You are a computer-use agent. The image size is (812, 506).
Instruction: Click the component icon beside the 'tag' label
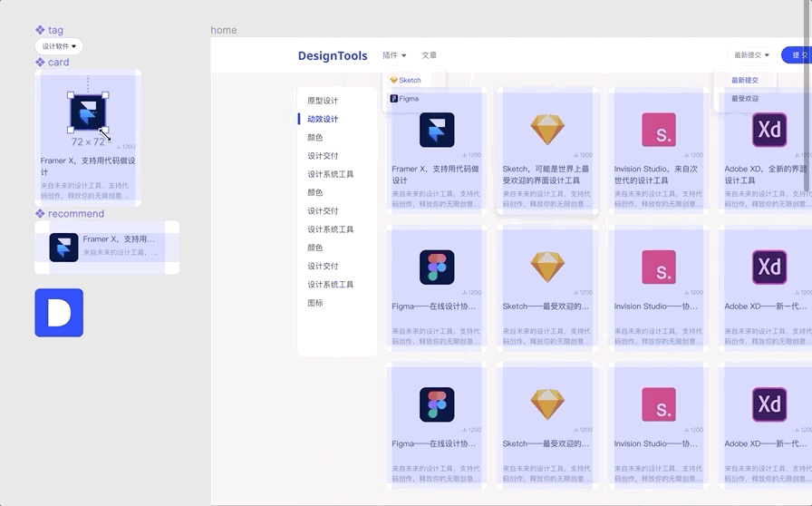tap(40, 30)
